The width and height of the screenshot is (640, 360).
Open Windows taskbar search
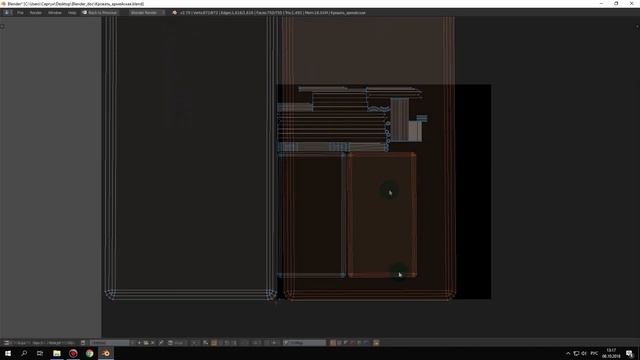point(24,353)
